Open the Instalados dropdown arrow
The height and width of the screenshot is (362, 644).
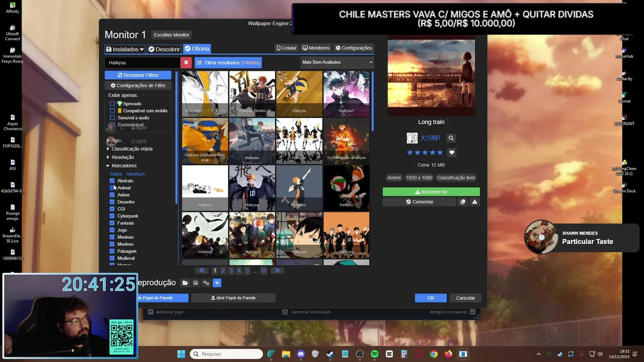tap(142, 49)
